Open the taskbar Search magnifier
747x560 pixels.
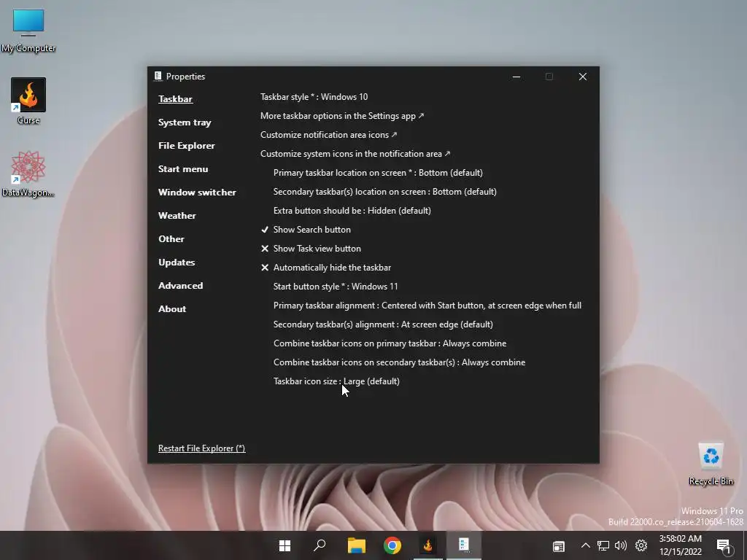pos(320,545)
